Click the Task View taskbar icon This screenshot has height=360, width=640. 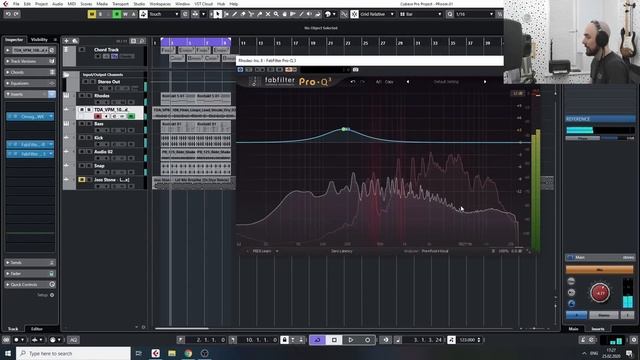point(139,353)
